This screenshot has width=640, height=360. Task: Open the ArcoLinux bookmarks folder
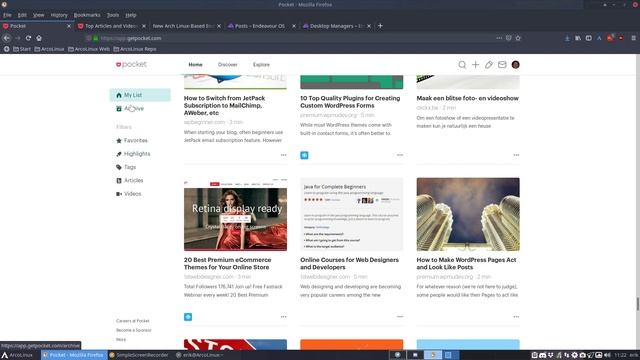[x=49, y=49]
